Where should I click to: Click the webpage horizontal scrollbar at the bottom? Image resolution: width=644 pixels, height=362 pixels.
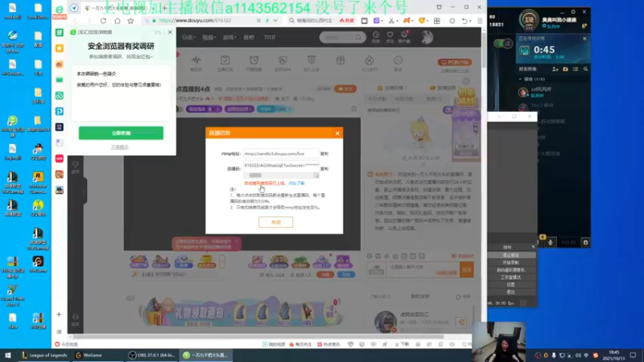point(258,337)
